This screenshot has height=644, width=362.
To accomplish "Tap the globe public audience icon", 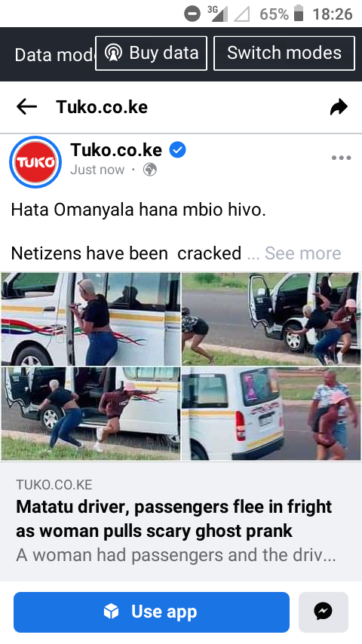I will [150, 170].
